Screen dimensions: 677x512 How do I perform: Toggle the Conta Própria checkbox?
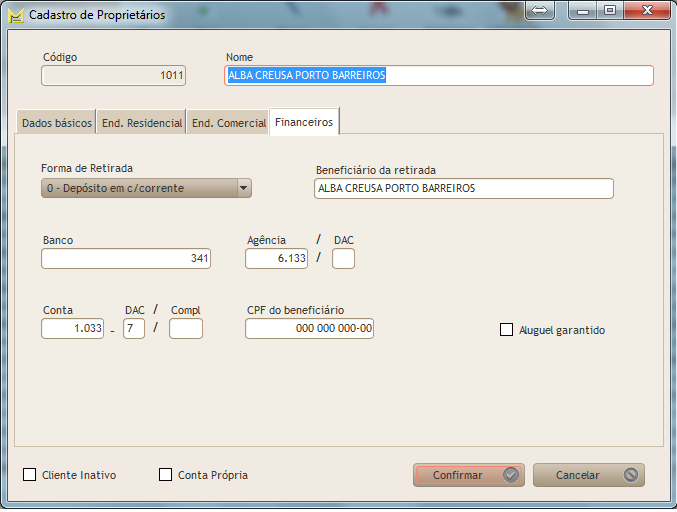(x=166, y=475)
